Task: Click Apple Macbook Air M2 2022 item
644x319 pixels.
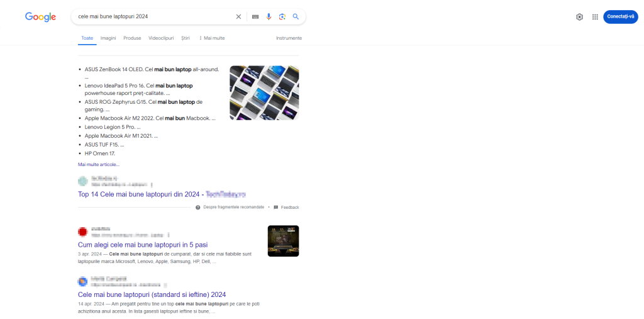Action: 150,118
